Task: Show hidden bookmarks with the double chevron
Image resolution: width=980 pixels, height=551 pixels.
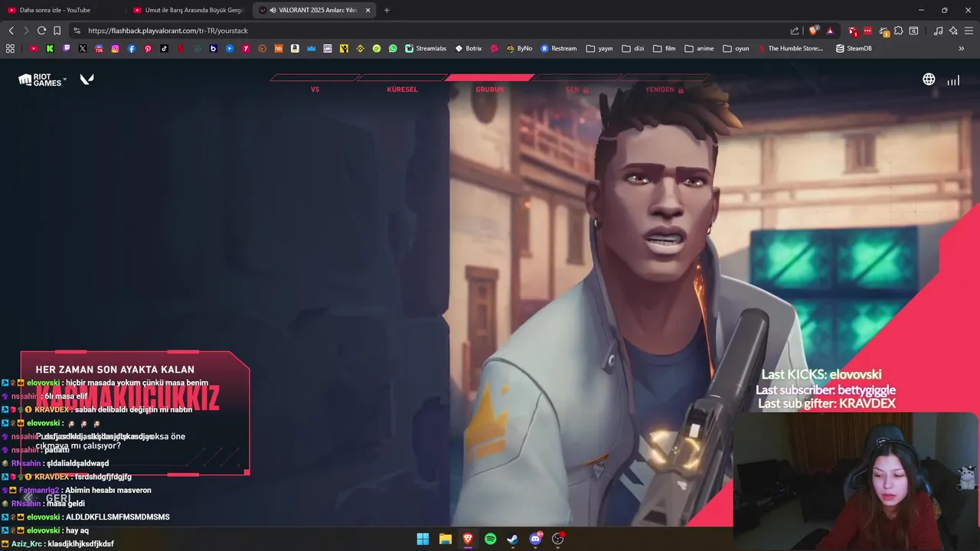Action: [x=962, y=48]
